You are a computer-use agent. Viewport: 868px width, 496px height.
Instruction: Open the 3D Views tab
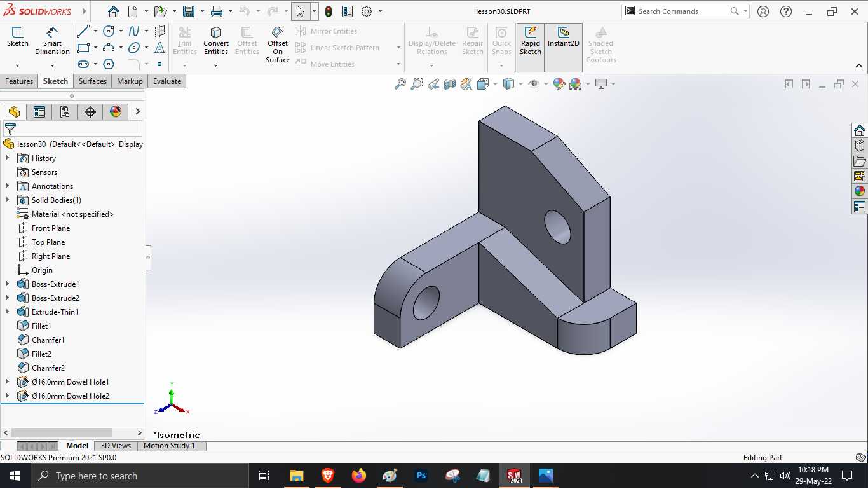tap(116, 446)
